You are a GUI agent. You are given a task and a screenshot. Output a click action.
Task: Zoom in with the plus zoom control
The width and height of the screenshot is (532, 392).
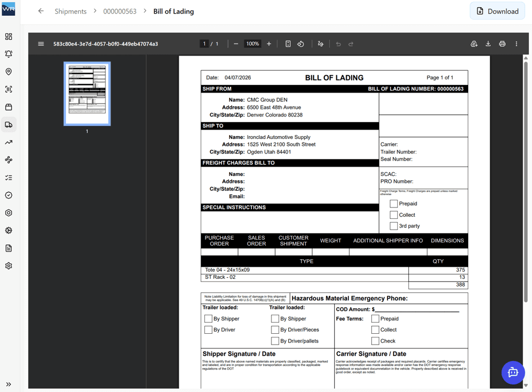coord(269,44)
